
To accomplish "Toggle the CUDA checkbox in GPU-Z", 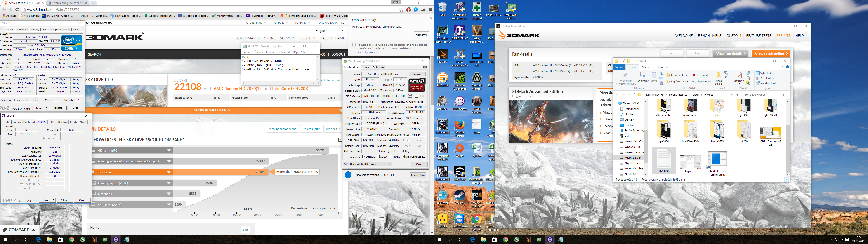I will [x=378, y=157].
